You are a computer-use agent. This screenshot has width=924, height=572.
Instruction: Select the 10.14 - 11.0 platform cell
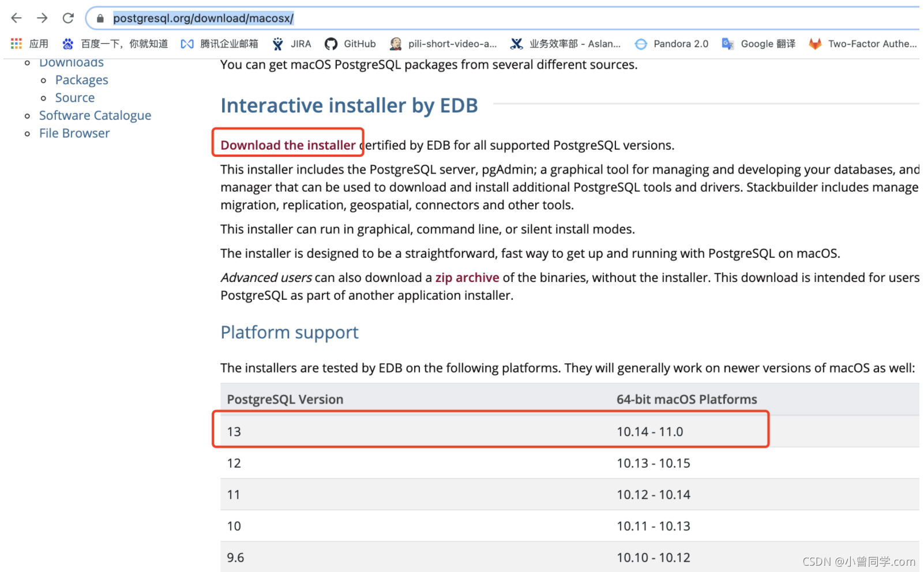point(650,432)
